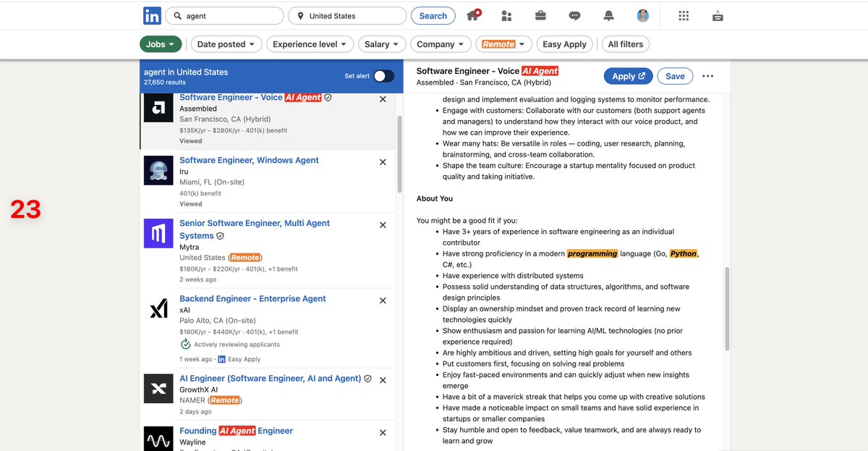Open the My Network icon

(x=506, y=15)
